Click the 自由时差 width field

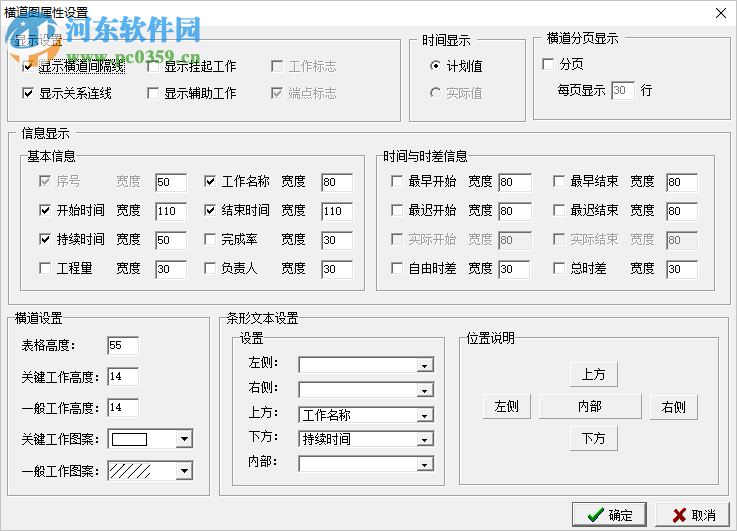click(515, 269)
